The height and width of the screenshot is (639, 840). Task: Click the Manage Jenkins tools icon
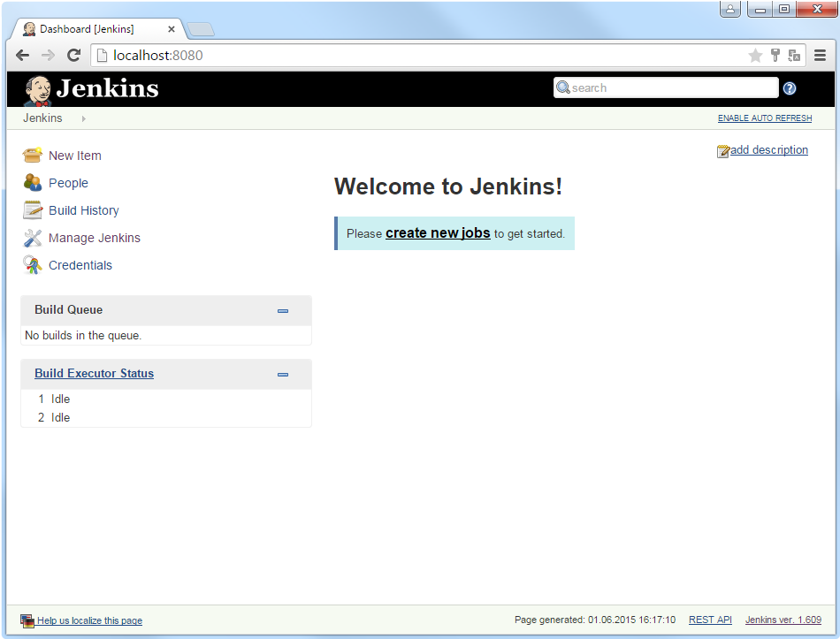coord(32,238)
